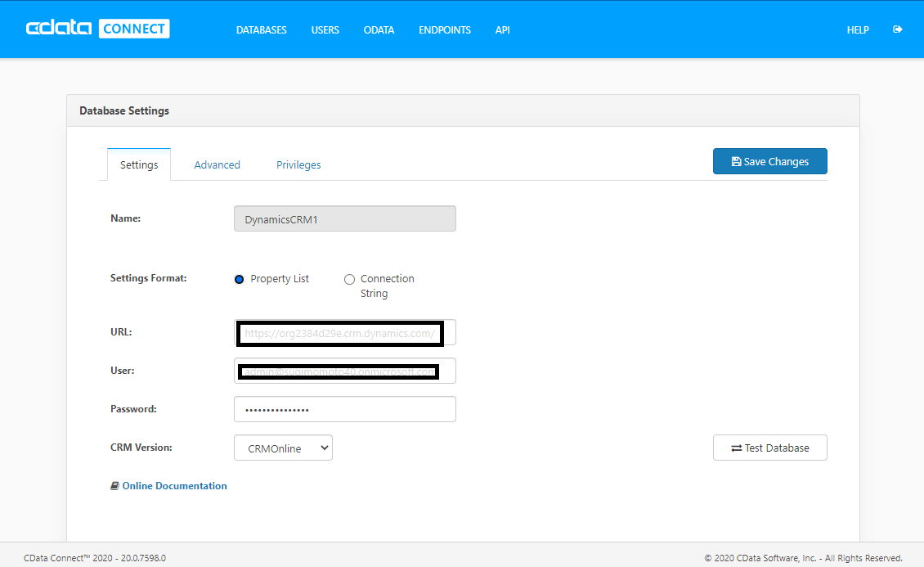This screenshot has height=567, width=924.
Task: Click the Password input field
Action: (345, 409)
